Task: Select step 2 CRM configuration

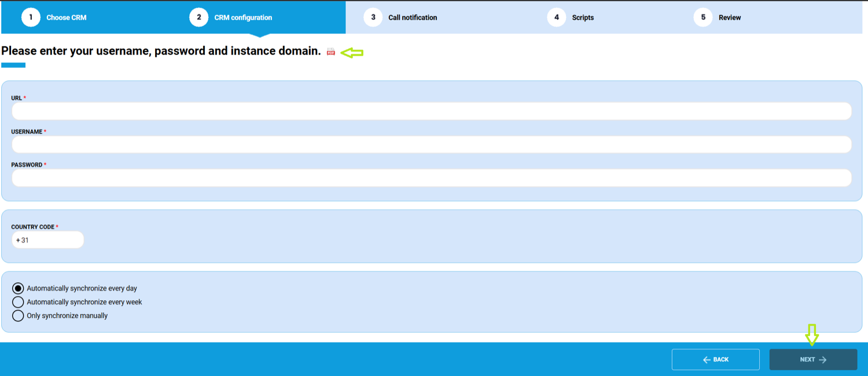Action: point(231,17)
